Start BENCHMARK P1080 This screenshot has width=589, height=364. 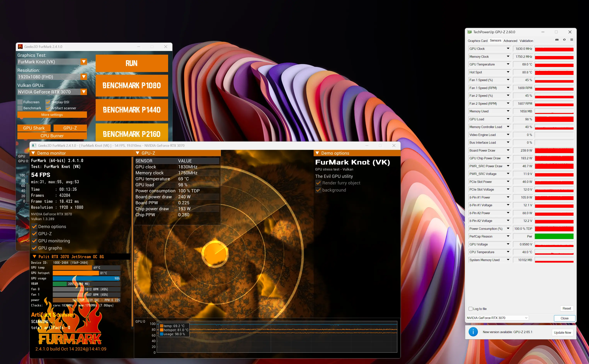[132, 86]
